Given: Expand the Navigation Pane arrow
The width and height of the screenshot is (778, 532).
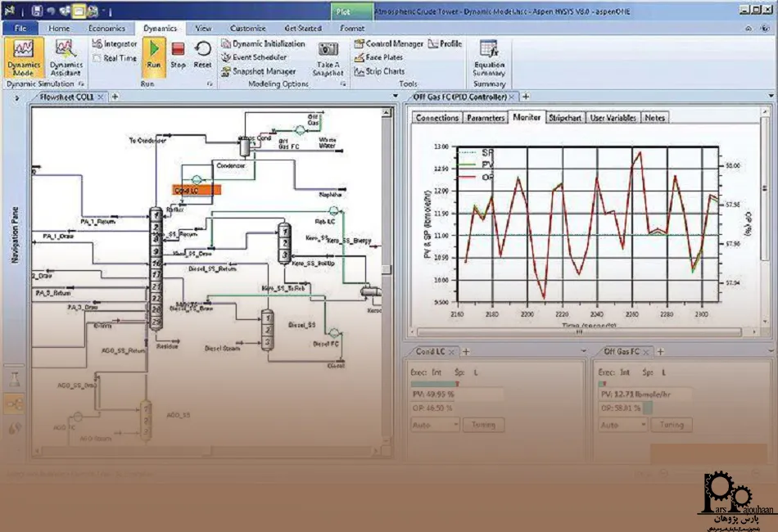Looking at the screenshot, I should pos(17,97).
